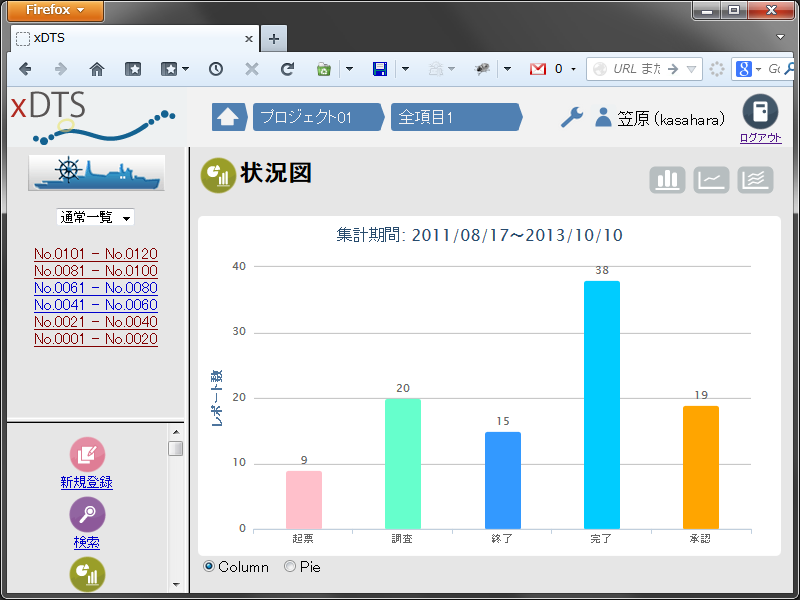The height and width of the screenshot is (600, 800).
Task: Select the Column radio button
Action: pyautogui.click(x=209, y=566)
